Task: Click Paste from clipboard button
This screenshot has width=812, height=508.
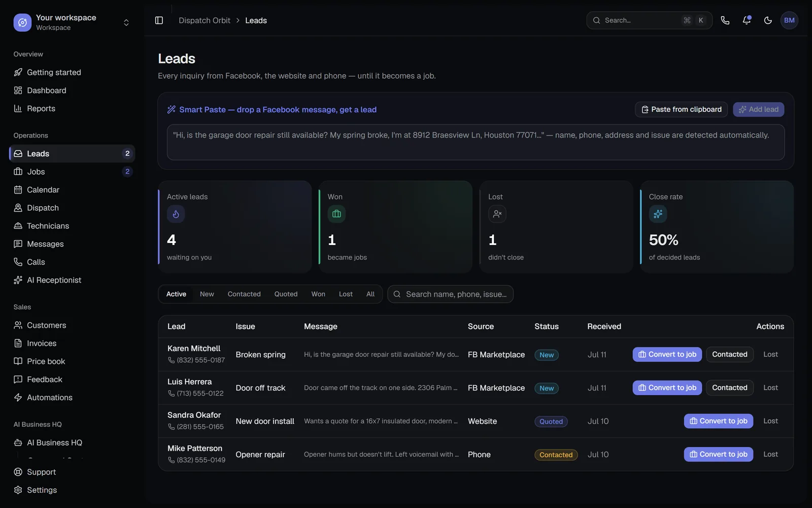Action: 681,109
